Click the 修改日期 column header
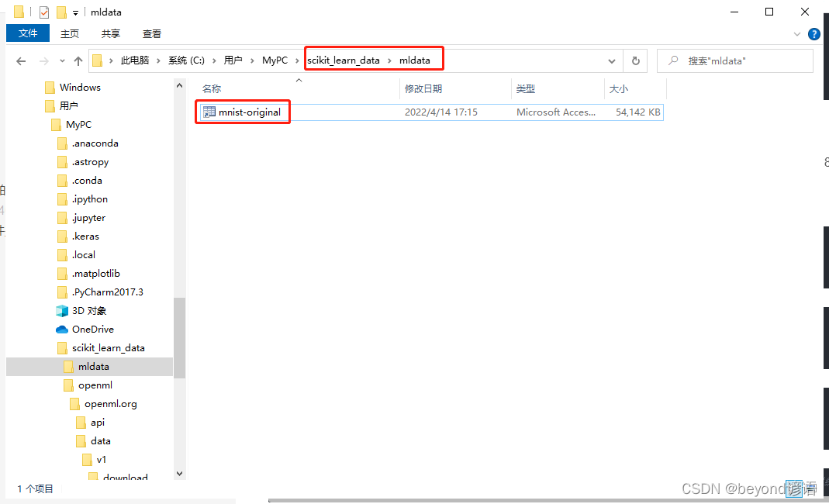 [x=424, y=89]
